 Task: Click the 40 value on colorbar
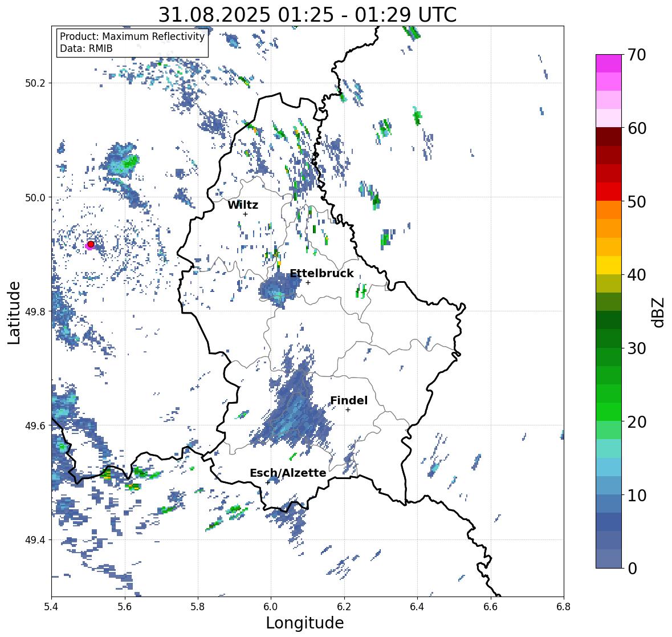[x=637, y=275]
